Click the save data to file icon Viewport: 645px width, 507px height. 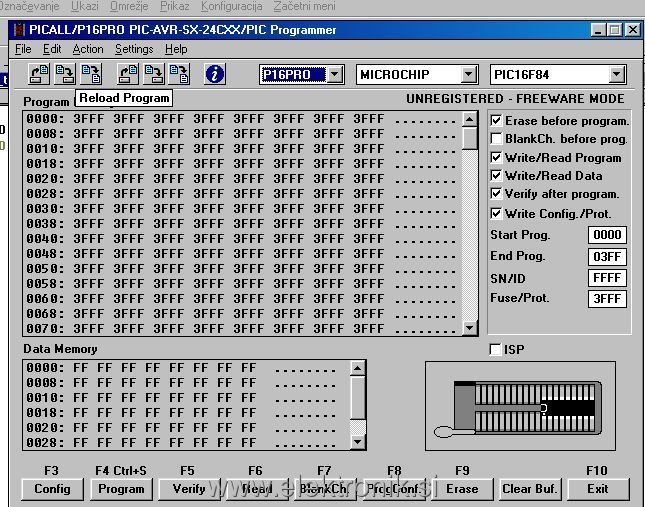click(154, 74)
